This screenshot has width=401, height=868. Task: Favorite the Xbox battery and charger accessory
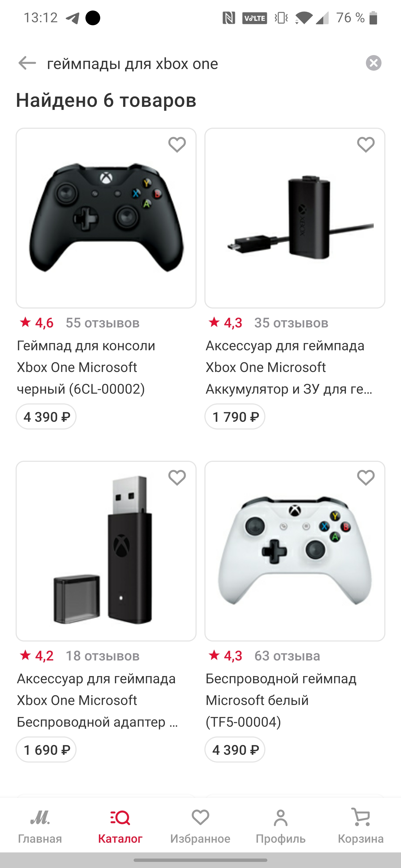coord(366,145)
